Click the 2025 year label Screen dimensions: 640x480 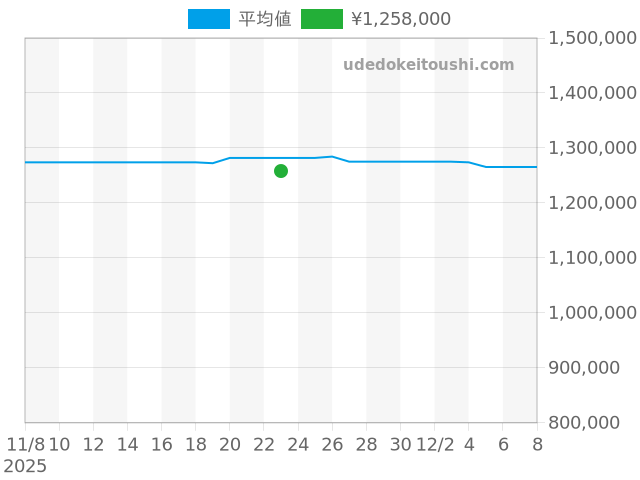tap(25, 466)
